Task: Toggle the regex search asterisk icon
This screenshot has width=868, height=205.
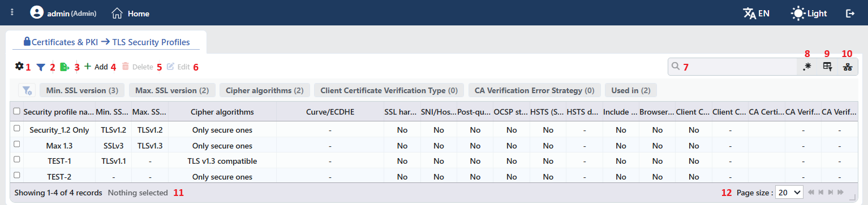Action: click(x=807, y=67)
